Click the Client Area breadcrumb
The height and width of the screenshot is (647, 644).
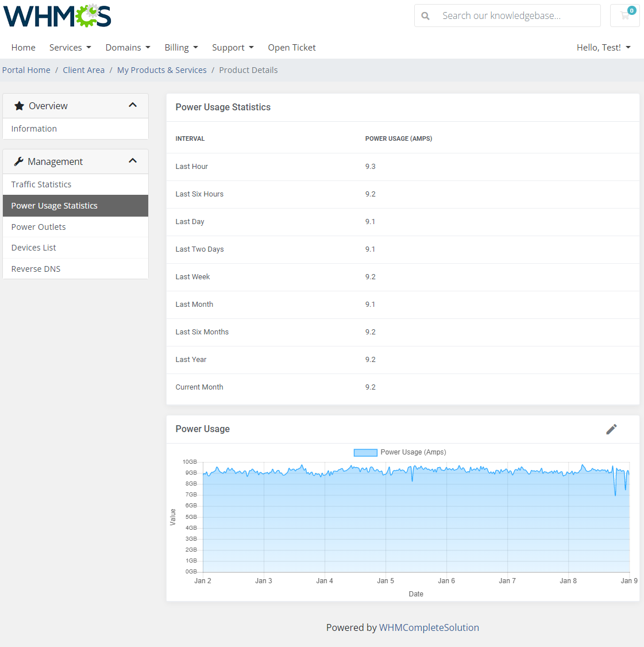(x=84, y=70)
